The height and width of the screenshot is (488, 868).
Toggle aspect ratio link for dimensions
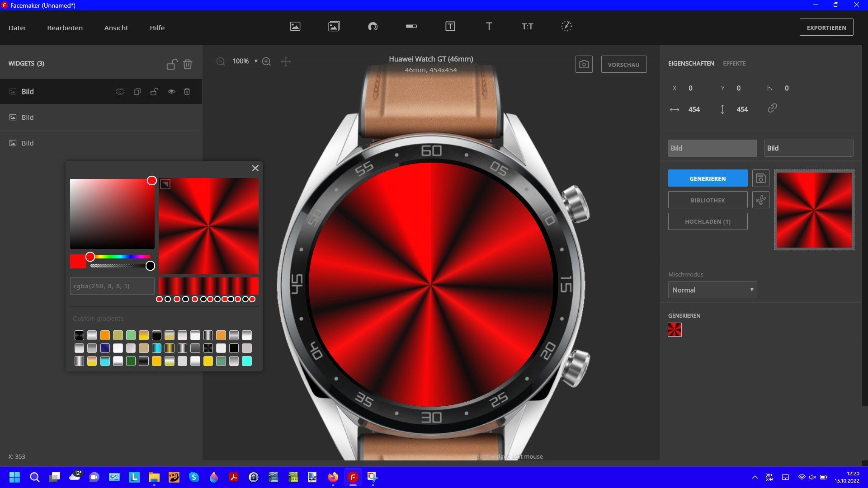(772, 108)
